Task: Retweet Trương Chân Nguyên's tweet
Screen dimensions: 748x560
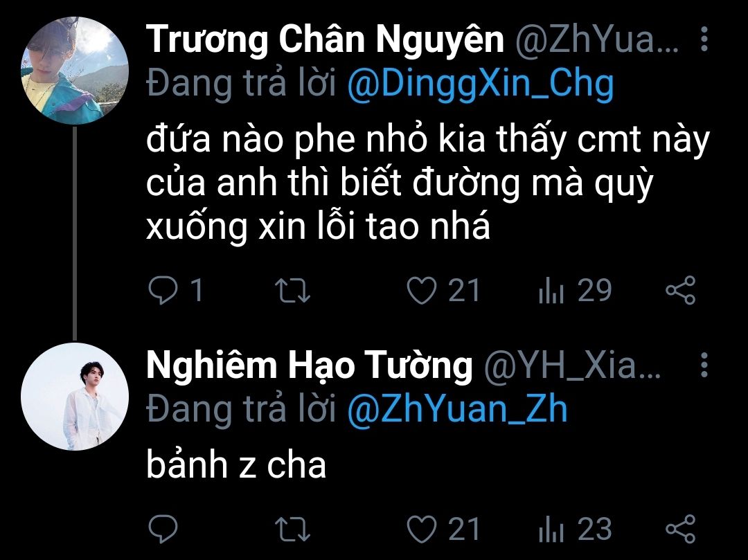Action: point(293,290)
